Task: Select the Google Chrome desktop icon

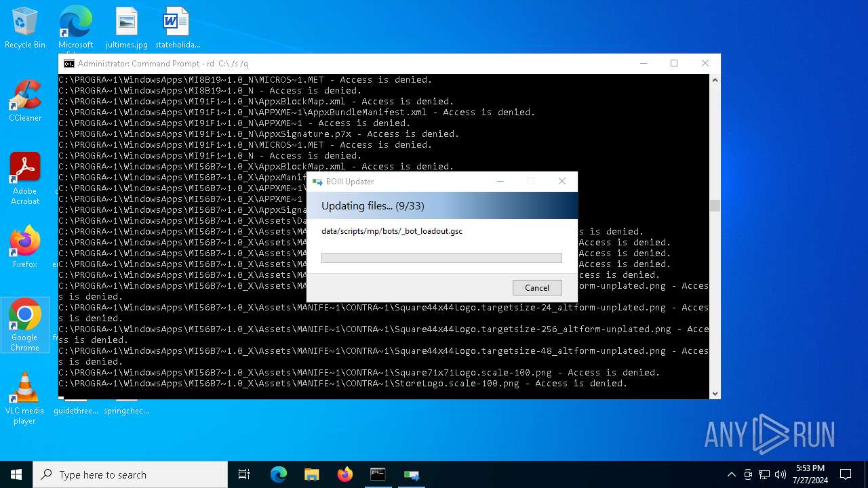Action: tap(25, 325)
